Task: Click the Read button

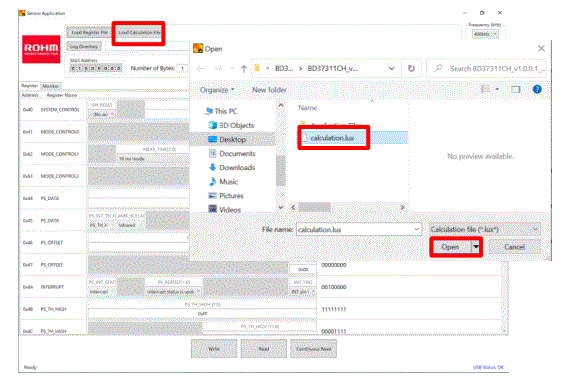Action: click(x=264, y=349)
